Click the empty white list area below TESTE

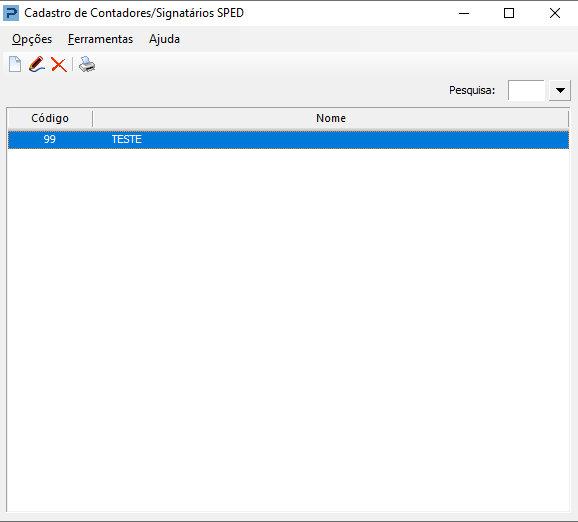pyautogui.click(x=288, y=330)
